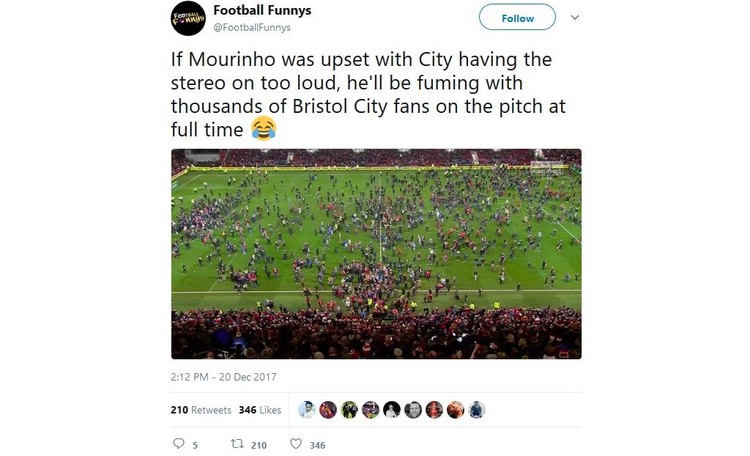Open the fifth liker's avatar

click(x=392, y=410)
